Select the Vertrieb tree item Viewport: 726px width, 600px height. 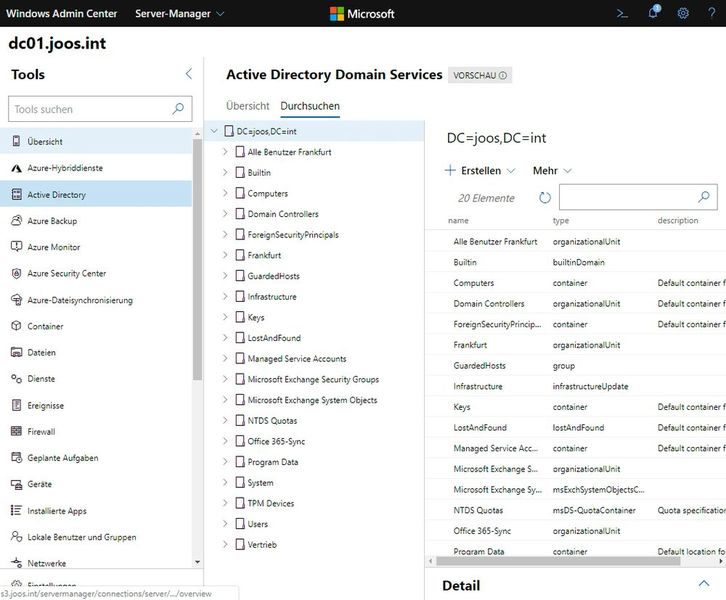(262, 544)
